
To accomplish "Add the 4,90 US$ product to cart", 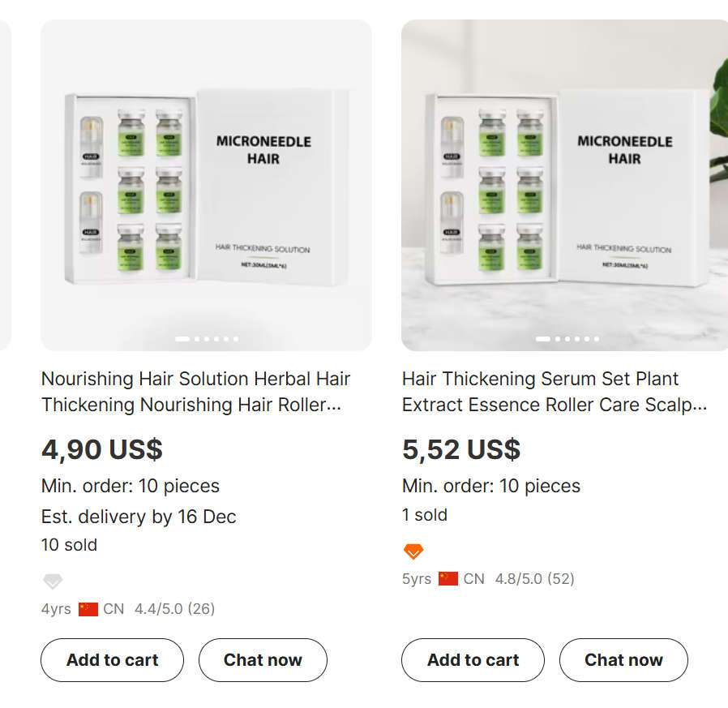I will coord(112,660).
